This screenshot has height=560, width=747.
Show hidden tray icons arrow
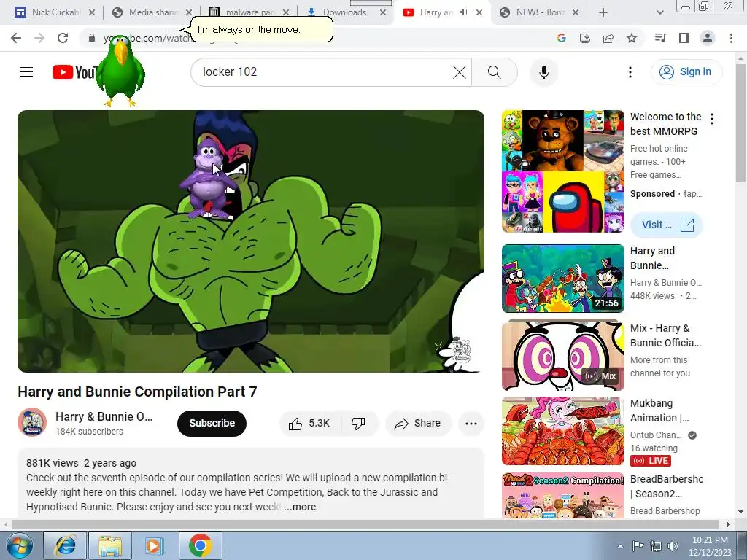click(x=620, y=546)
